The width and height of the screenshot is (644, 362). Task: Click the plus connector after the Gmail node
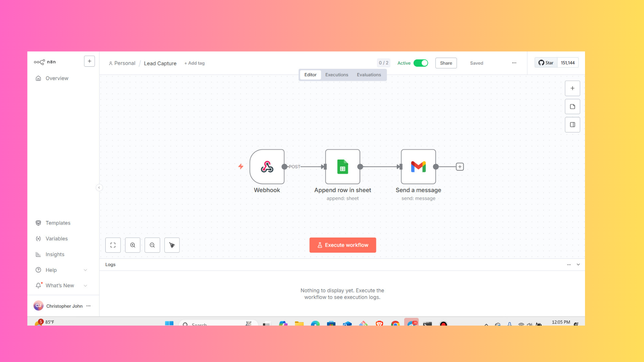[460, 167]
